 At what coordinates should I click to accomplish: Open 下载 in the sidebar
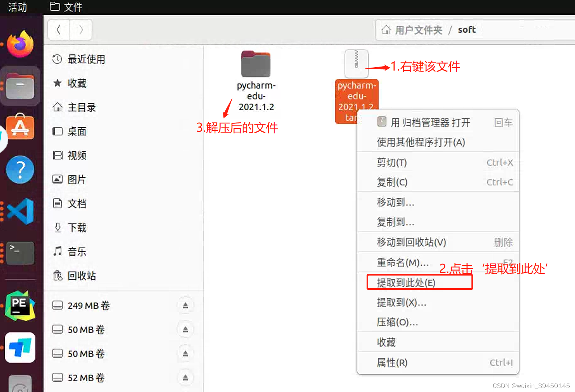tap(124, 228)
